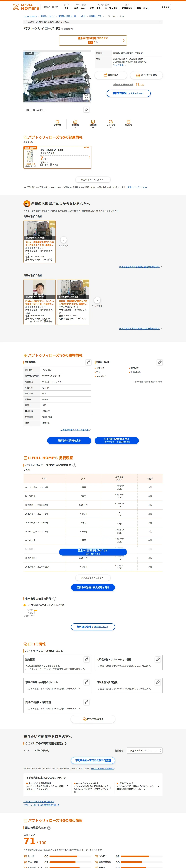Edit 物件概要 with pencil icon
This screenshot has height=868, width=186.
(89, 362)
